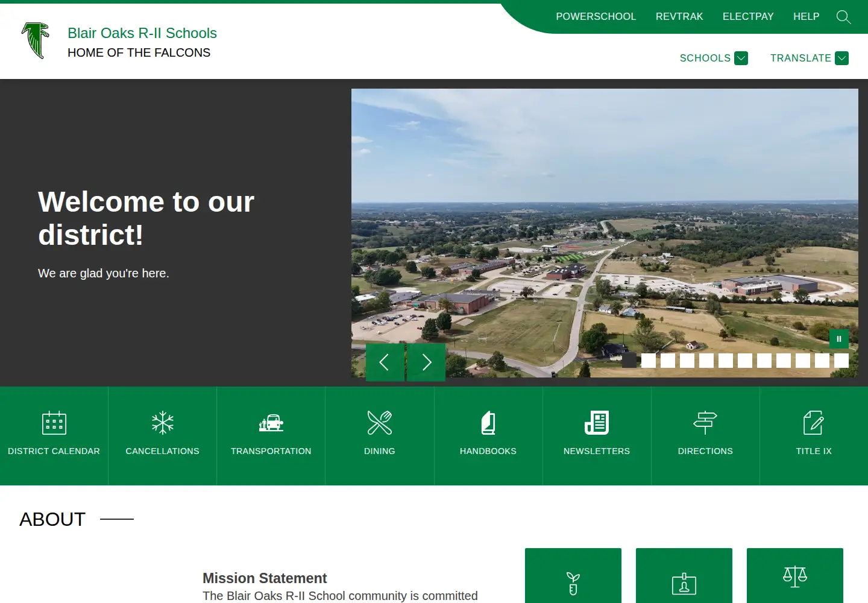Open Help menu item
The width and height of the screenshot is (868, 603).
tap(806, 17)
